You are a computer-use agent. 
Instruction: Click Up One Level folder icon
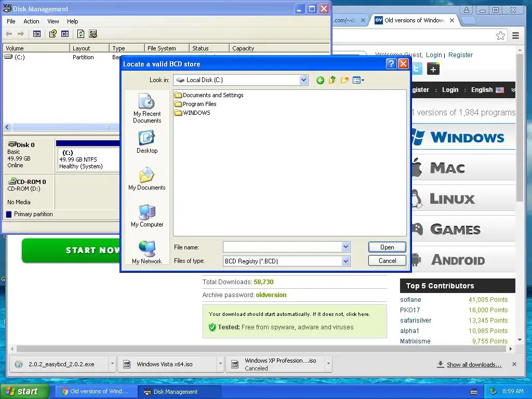[x=332, y=81]
